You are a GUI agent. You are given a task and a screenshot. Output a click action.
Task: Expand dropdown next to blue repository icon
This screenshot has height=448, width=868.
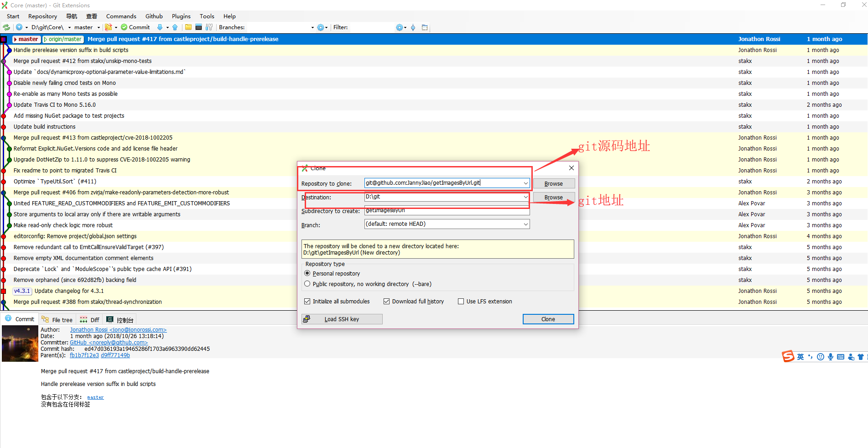26,27
